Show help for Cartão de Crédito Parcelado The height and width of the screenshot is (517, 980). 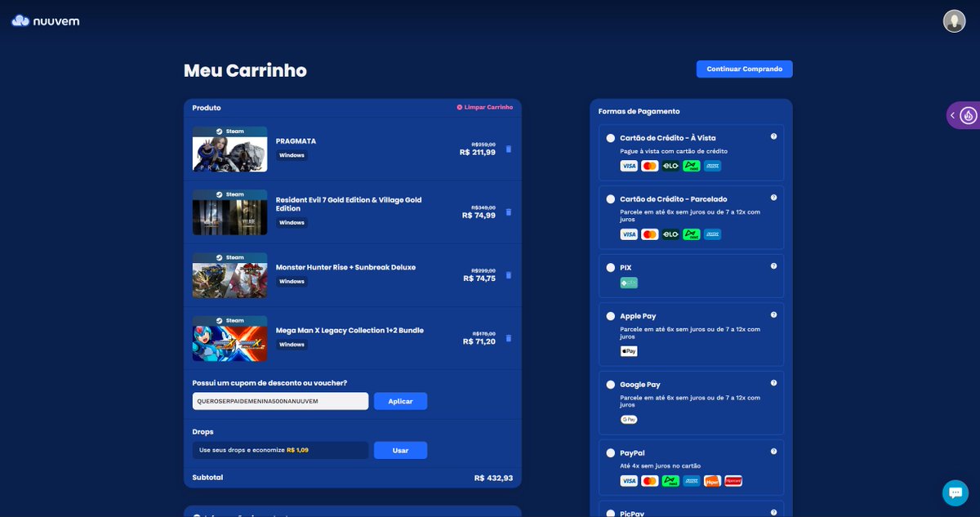[x=773, y=198]
